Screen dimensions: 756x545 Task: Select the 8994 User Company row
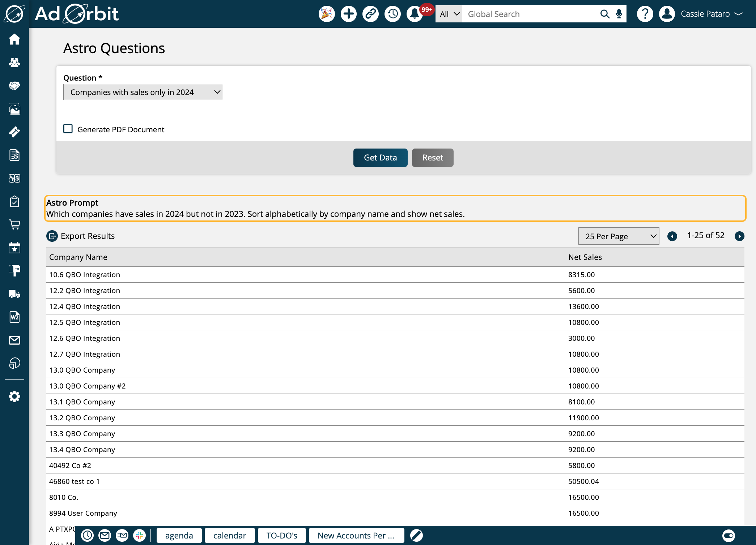point(395,513)
